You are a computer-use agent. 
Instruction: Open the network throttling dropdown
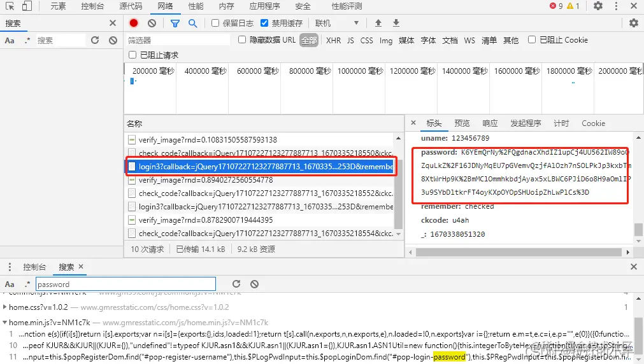[337, 23]
